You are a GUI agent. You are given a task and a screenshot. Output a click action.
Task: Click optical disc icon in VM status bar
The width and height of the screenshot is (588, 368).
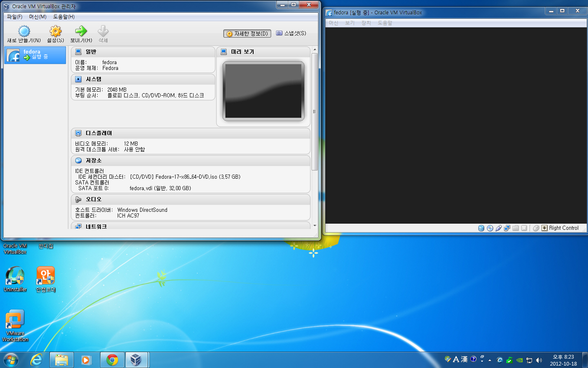click(x=490, y=228)
